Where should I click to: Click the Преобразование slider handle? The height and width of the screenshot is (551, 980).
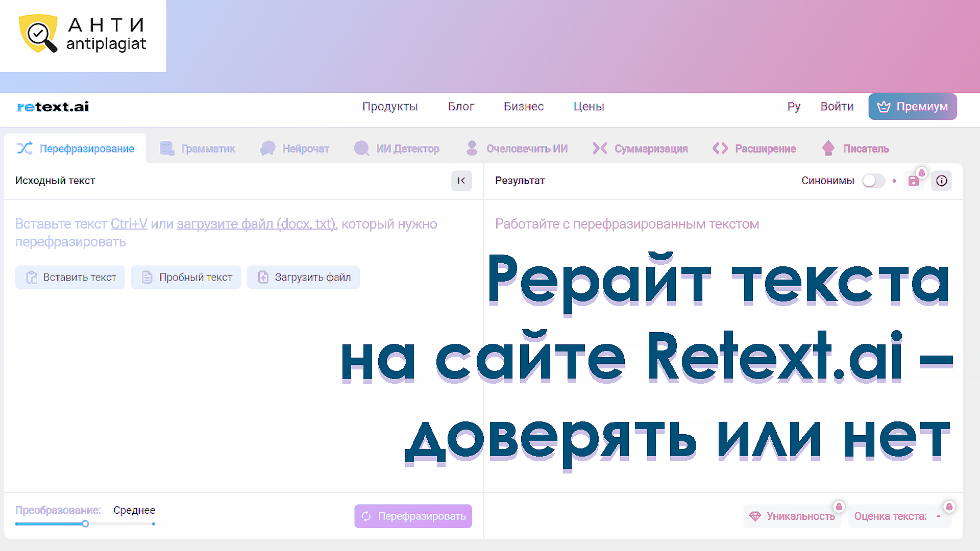(x=85, y=523)
